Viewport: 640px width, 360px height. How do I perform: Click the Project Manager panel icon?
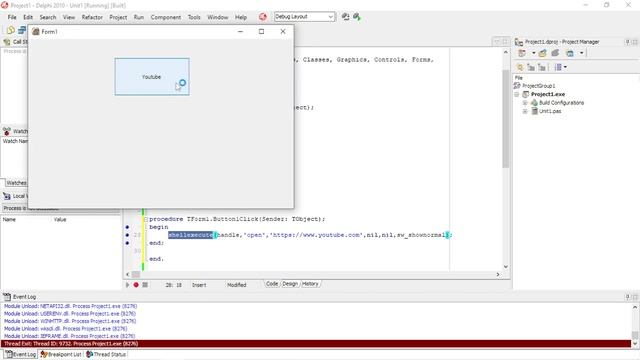tap(519, 42)
